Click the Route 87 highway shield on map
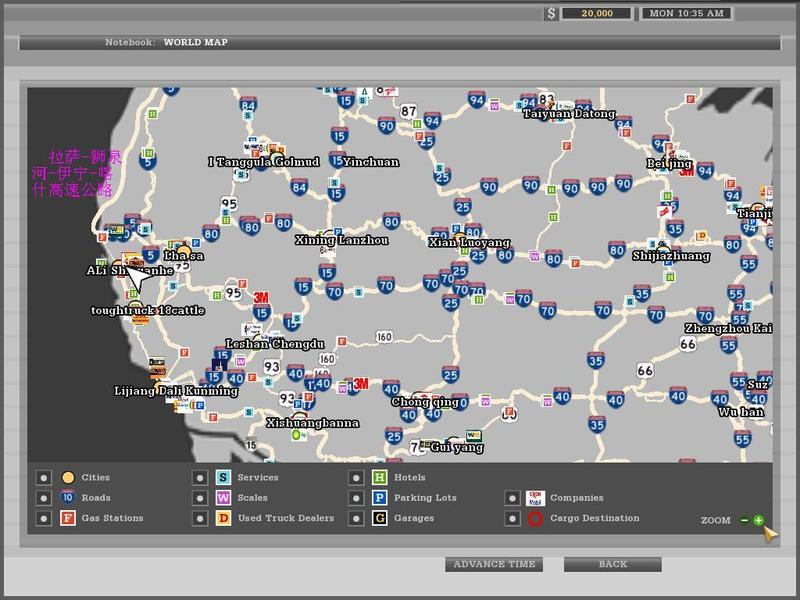The width and height of the screenshot is (800, 600). pyautogui.click(x=408, y=111)
